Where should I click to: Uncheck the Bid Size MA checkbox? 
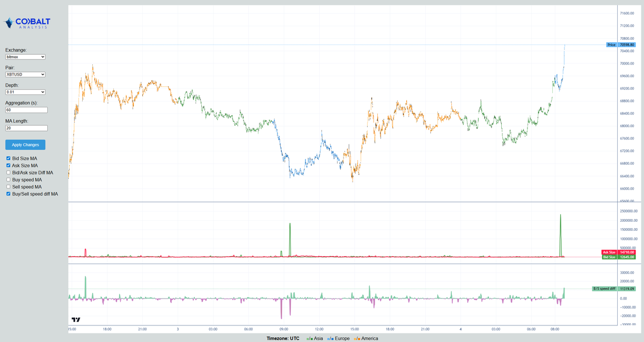pos(8,158)
